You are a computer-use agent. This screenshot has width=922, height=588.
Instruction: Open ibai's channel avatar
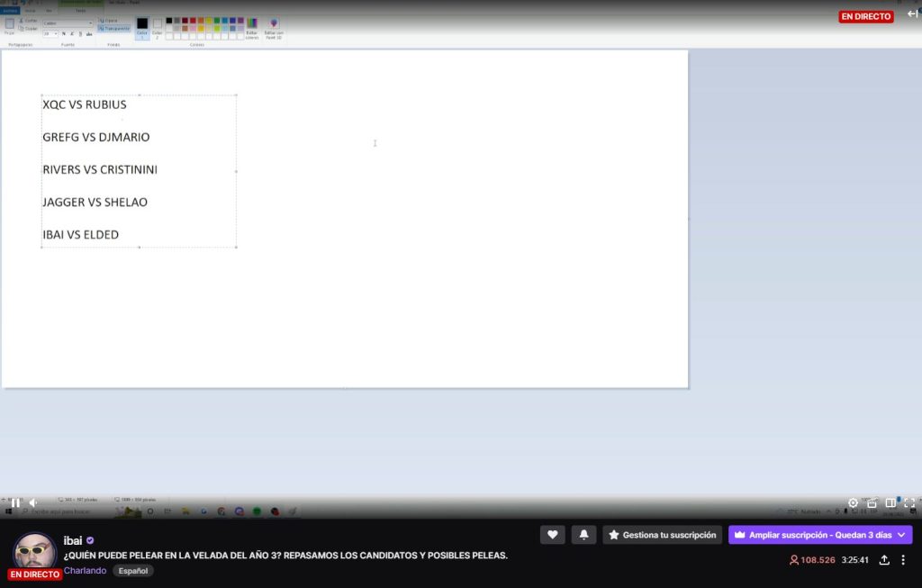point(35,553)
